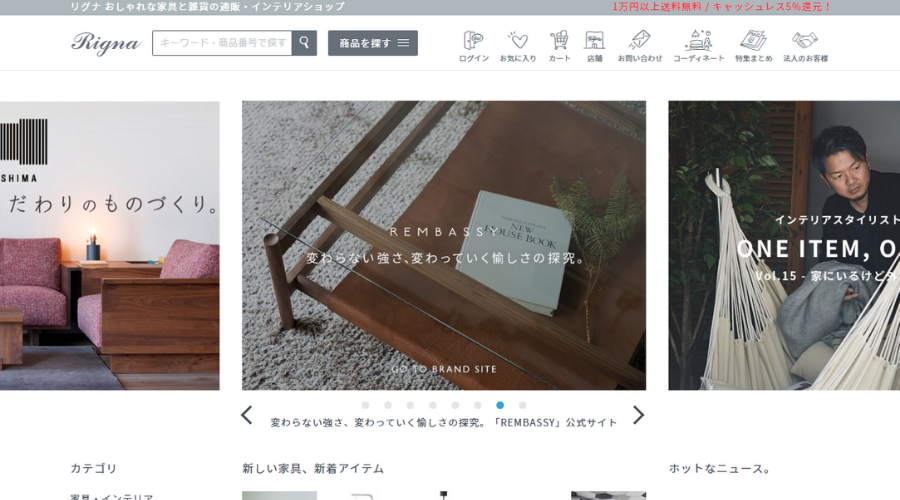Click the REMBASSY 公式サイト caption link
This screenshot has width=900, height=500.
[x=444, y=423]
